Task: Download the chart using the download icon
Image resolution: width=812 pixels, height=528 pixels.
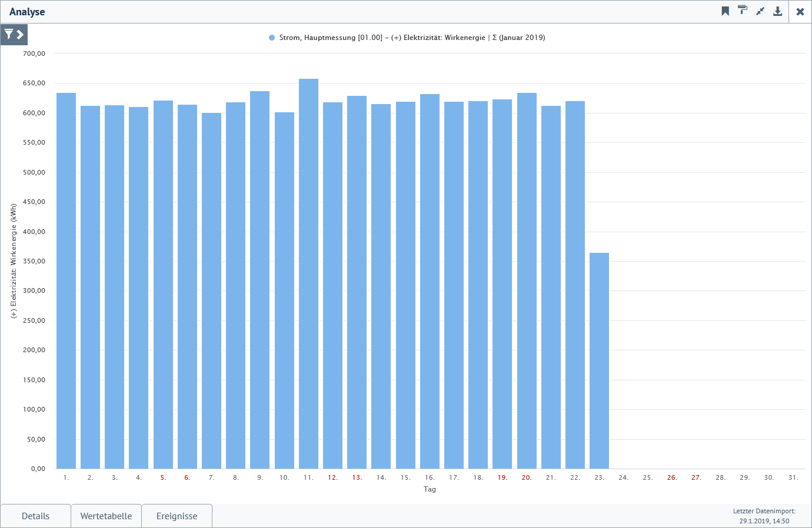Action: [777, 11]
